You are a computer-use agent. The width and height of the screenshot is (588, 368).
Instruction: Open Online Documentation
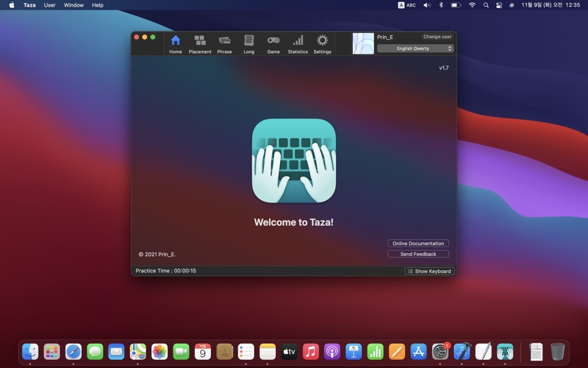(418, 244)
